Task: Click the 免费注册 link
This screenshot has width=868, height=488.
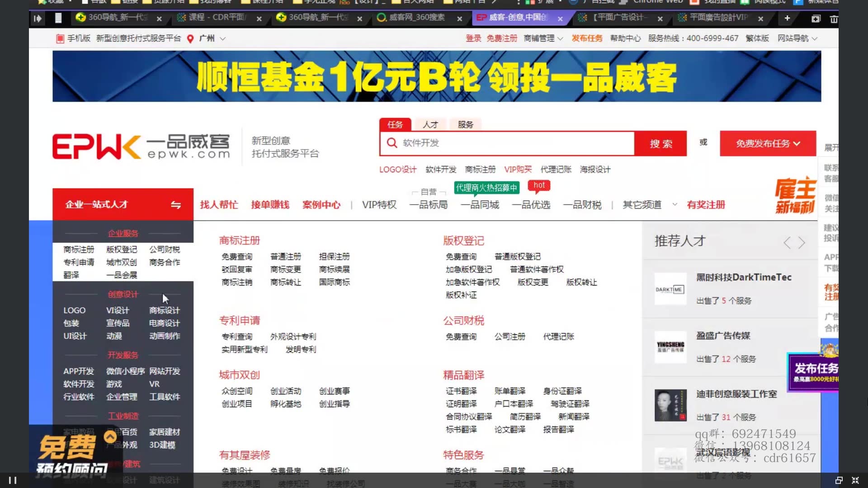Action: pos(501,38)
